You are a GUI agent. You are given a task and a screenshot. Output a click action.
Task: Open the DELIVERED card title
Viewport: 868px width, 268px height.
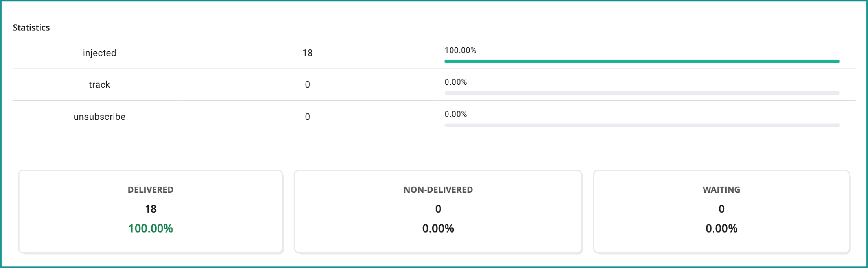click(x=151, y=190)
